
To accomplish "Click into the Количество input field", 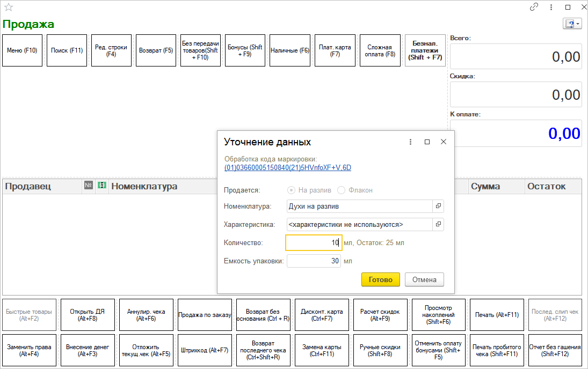I will (x=313, y=243).
